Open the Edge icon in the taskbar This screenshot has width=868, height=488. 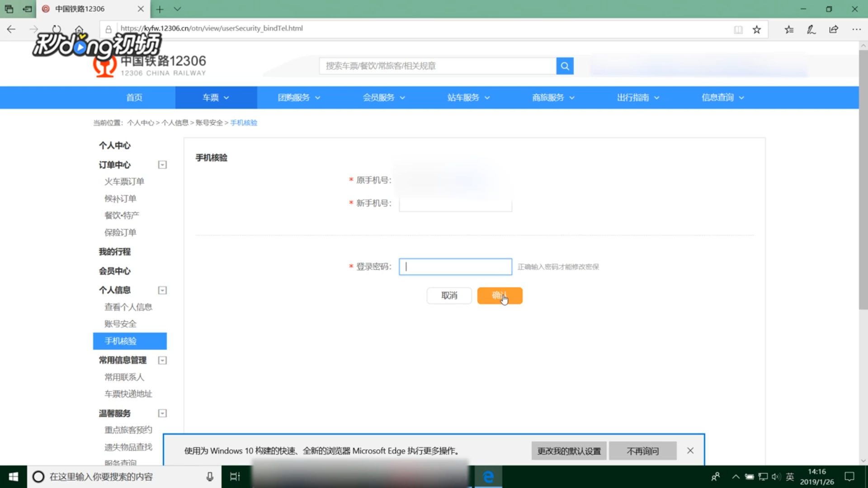[488, 476]
